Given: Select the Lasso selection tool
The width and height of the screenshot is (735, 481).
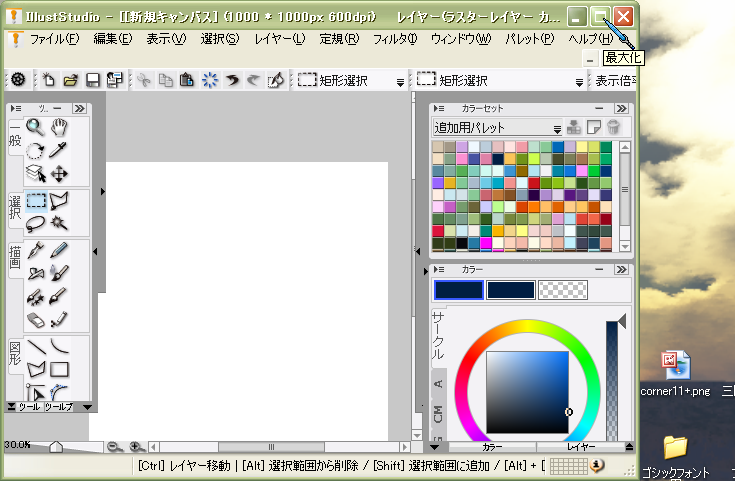Looking at the screenshot, I should tap(36, 224).
